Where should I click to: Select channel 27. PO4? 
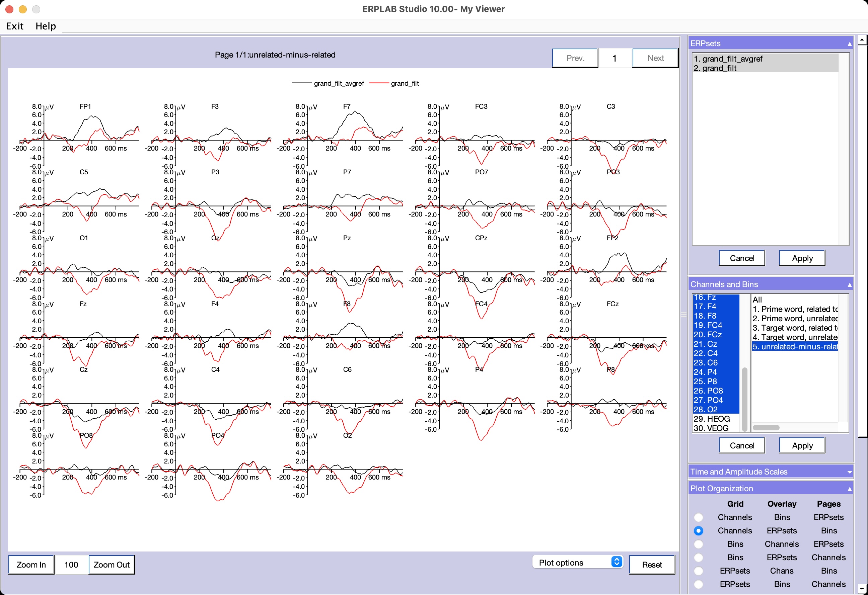coord(716,400)
